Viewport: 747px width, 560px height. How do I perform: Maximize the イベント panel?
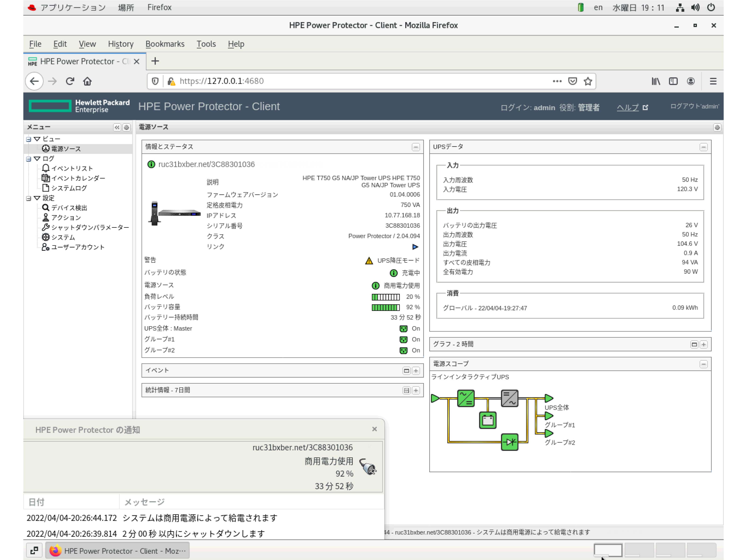[x=406, y=371]
